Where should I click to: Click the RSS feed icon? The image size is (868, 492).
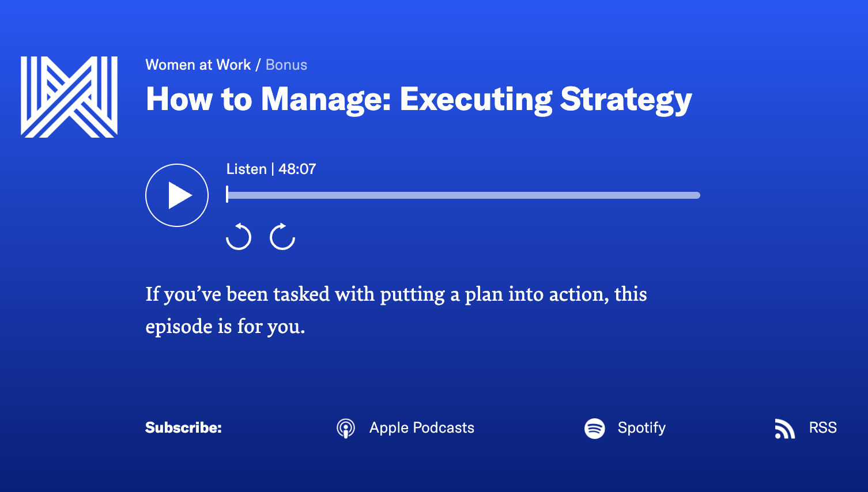[785, 429]
